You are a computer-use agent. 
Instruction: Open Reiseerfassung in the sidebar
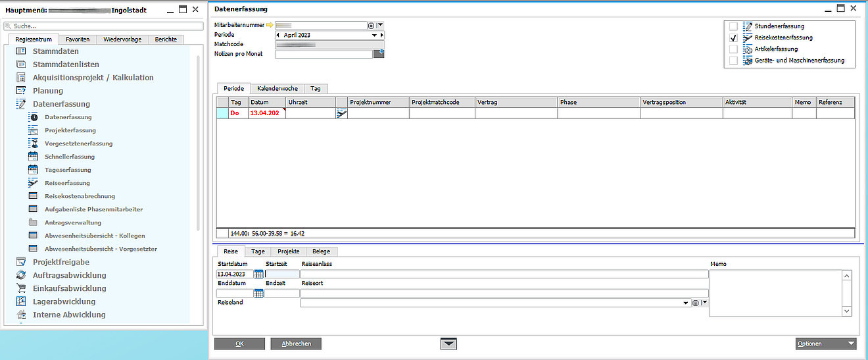[67, 183]
